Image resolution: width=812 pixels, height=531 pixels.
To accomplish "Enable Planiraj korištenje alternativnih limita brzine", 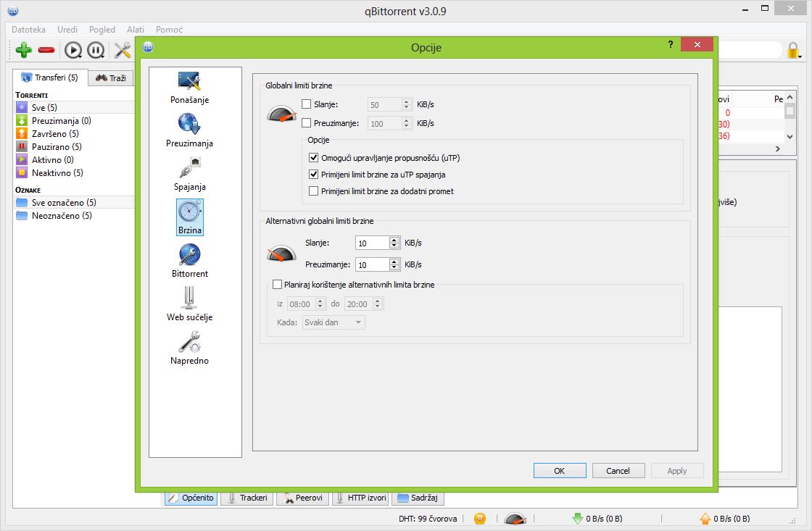I will 277,284.
